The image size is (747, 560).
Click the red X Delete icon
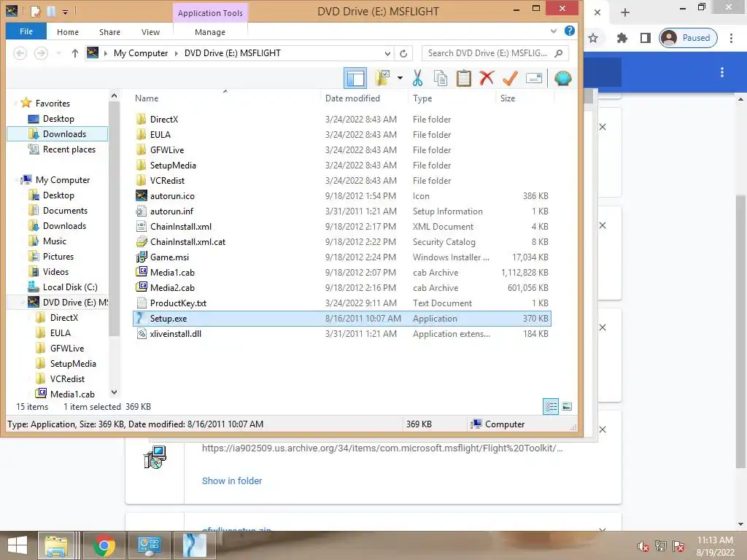[487, 78]
